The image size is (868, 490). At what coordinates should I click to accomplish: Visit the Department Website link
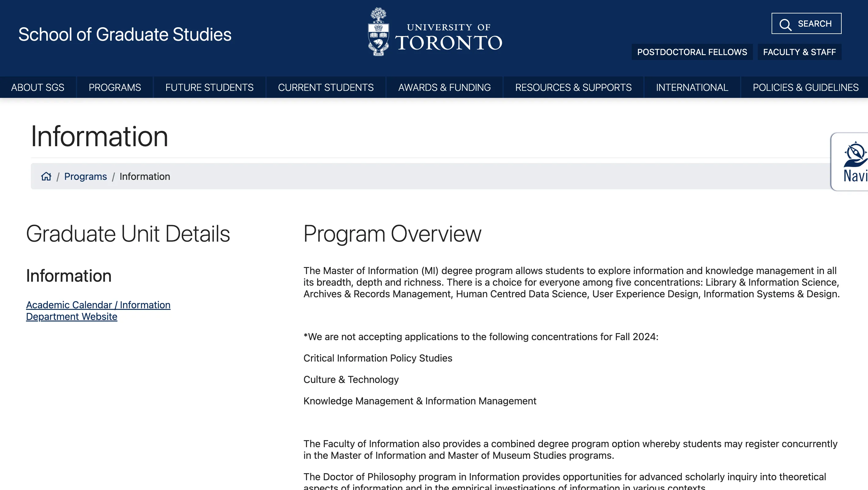(x=71, y=317)
